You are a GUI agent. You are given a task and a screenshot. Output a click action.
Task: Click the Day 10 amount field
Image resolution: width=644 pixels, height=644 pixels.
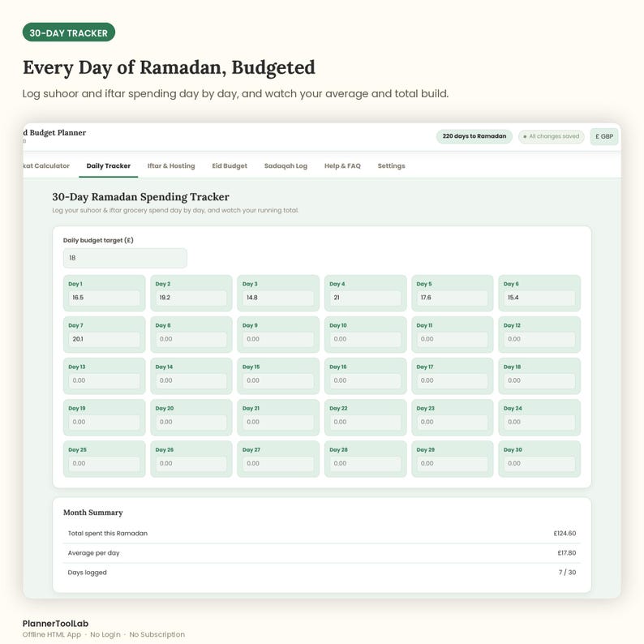coord(366,339)
